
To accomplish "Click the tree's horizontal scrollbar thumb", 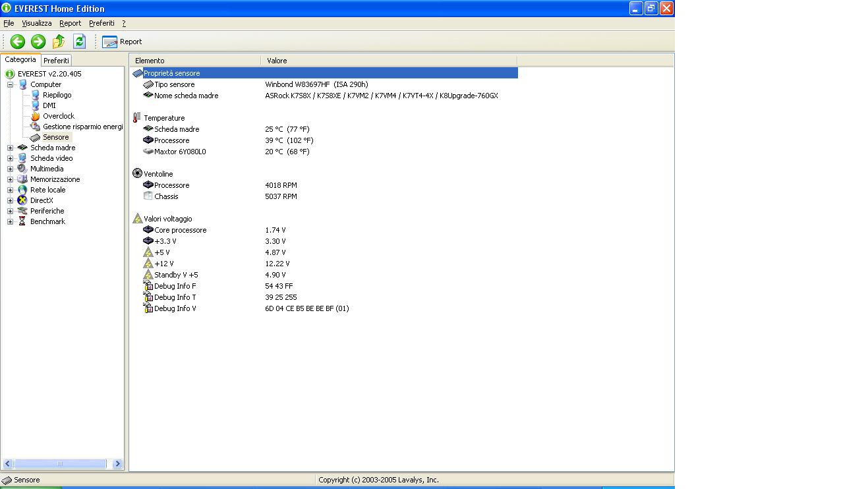I will coord(60,464).
